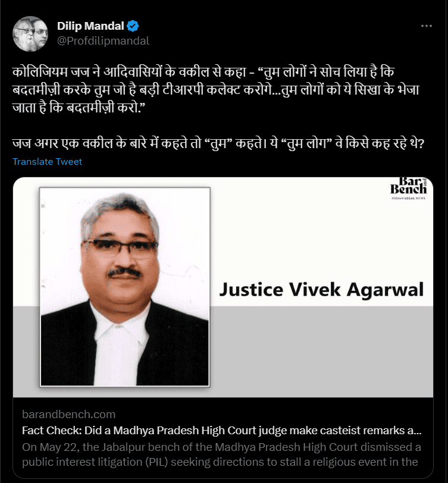Open Dilip Mandal's profile picture
Viewport: 448px width, 483px height.
click(30, 33)
